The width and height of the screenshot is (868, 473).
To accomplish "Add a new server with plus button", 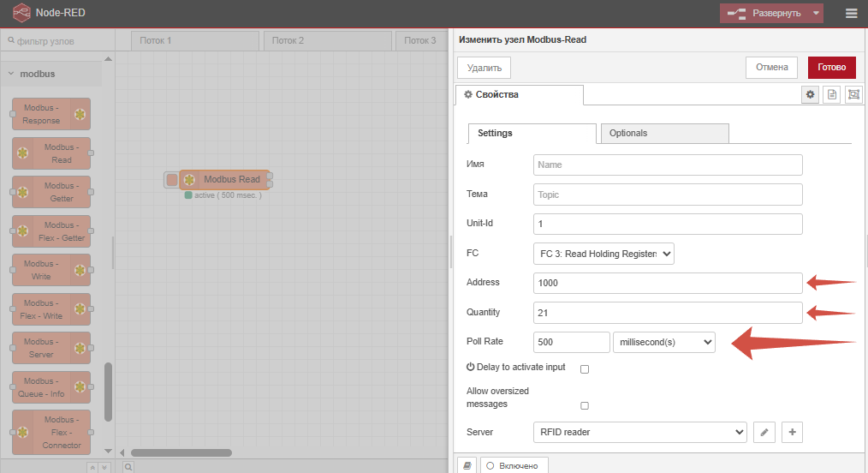I will [x=793, y=433].
